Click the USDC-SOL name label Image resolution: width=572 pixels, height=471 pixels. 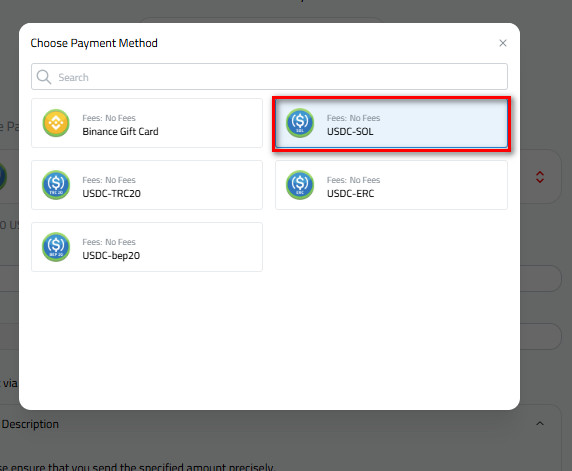[350, 131]
